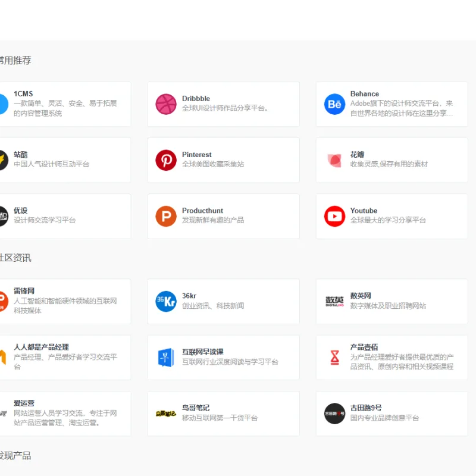
Task: Click description 创业资讯、科技新闻
Action: coord(213,306)
